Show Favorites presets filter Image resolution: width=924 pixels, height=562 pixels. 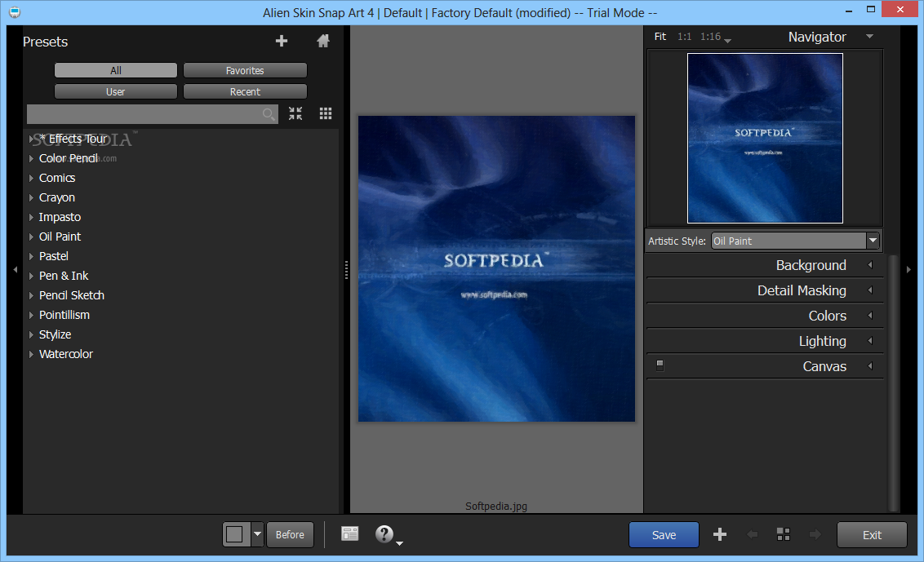tap(245, 71)
